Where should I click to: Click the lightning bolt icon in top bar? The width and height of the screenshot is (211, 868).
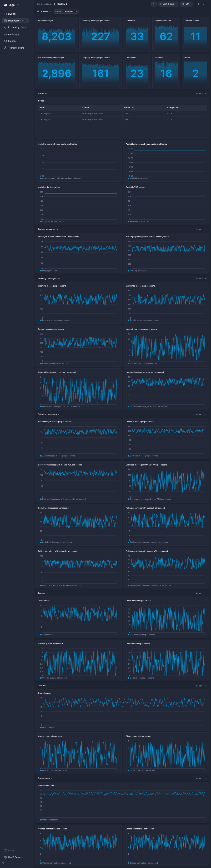click(203, 4)
